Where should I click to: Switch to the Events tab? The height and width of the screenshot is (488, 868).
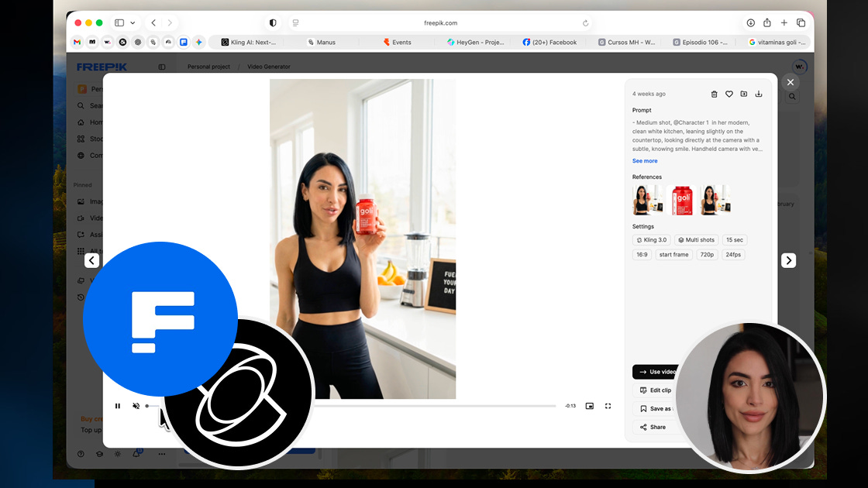click(397, 42)
